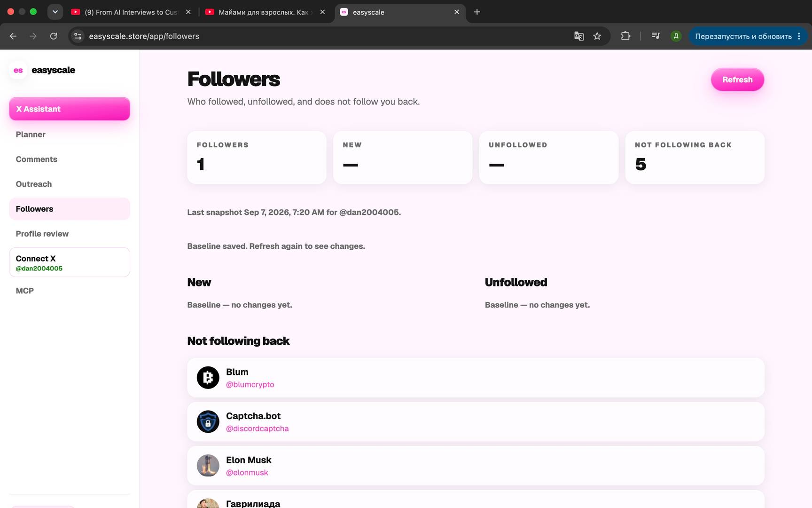Screen dimensions: 812x508
Task: Switch to the 'Майами для взрослых' tab
Action: coord(265,12)
